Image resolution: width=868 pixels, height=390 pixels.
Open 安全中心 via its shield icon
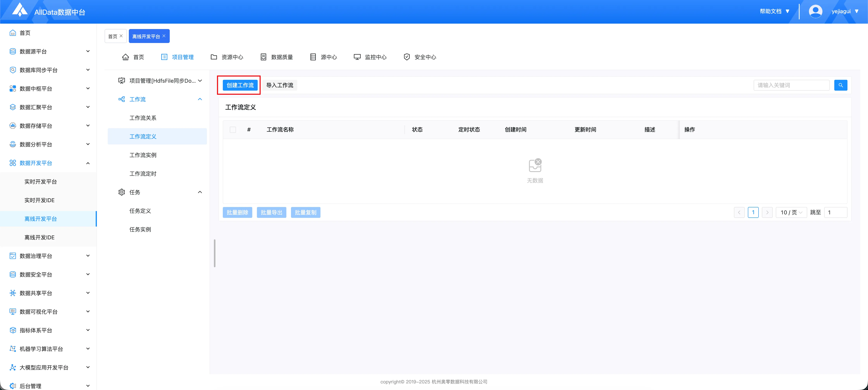407,57
